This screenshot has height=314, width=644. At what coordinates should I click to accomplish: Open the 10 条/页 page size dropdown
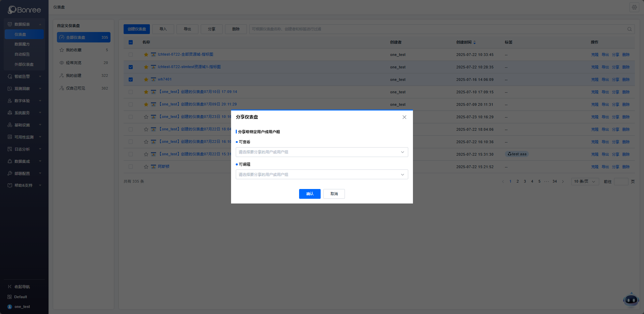(x=585, y=182)
